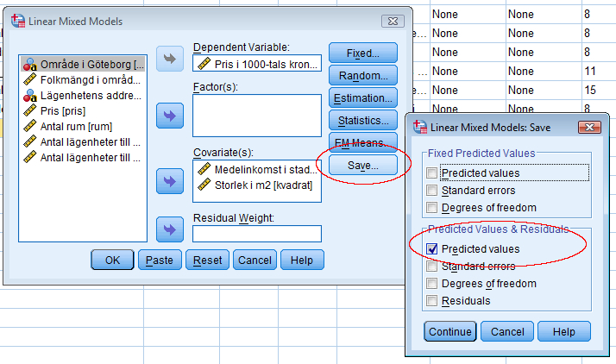This screenshot has width=616, height=364.
Task: Tick 'Degrees of freedom' under Fixed Predicted Values
Action: point(431,208)
